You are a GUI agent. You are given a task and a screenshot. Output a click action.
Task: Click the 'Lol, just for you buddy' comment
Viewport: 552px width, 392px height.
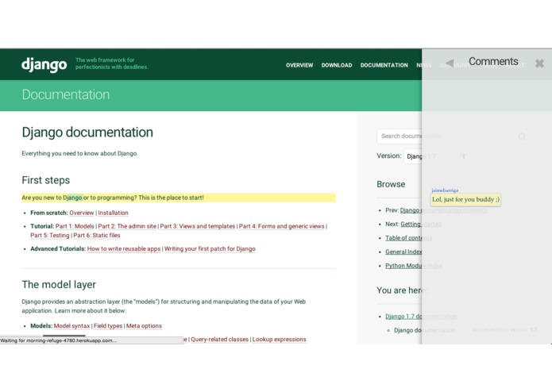coord(465,200)
